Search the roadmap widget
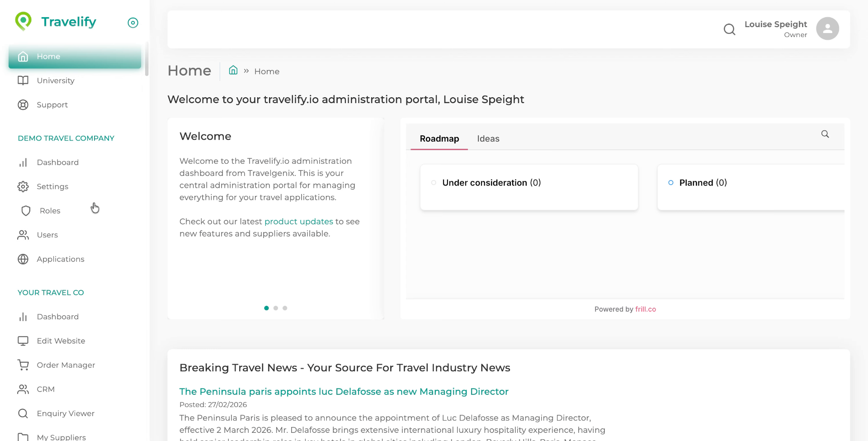Viewport: 868px width, 441px height. click(x=825, y=134)
